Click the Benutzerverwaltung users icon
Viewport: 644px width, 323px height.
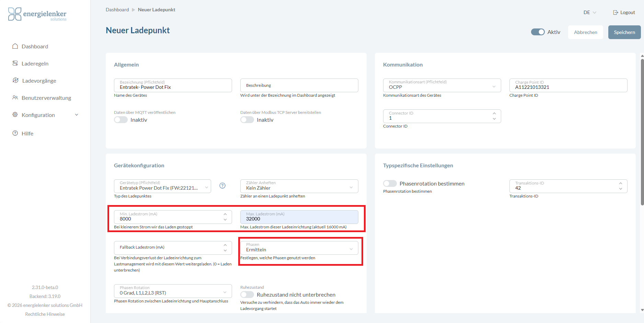(15, 98)
